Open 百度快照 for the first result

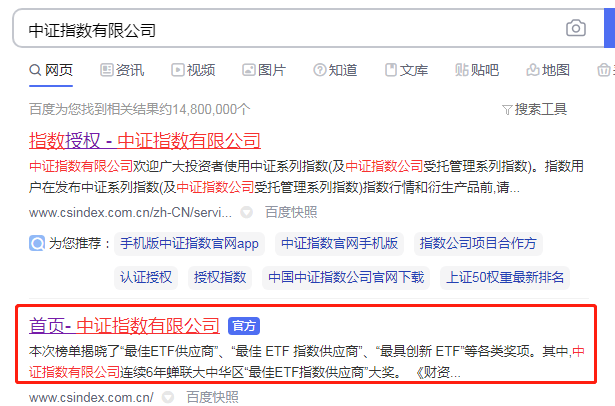(x=291, y=212)
